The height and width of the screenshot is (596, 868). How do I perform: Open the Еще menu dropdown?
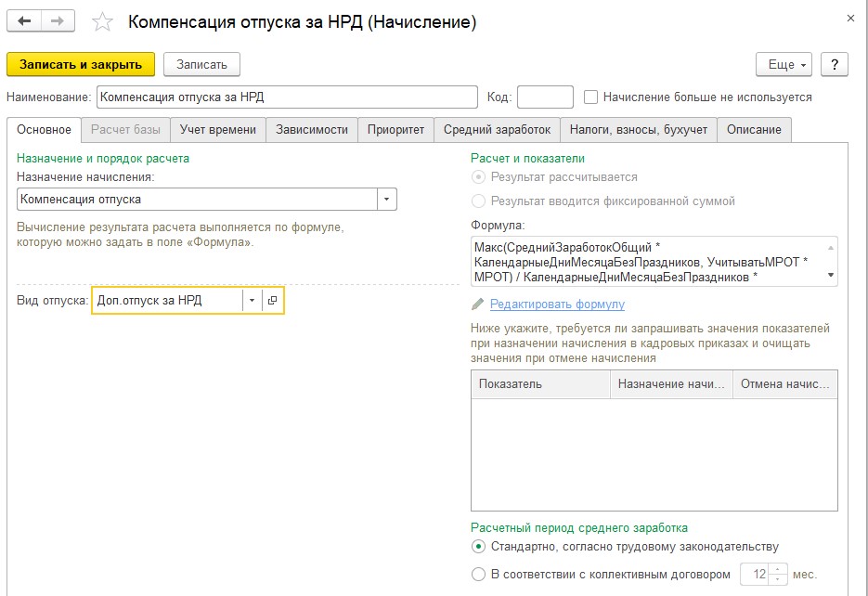784,65
